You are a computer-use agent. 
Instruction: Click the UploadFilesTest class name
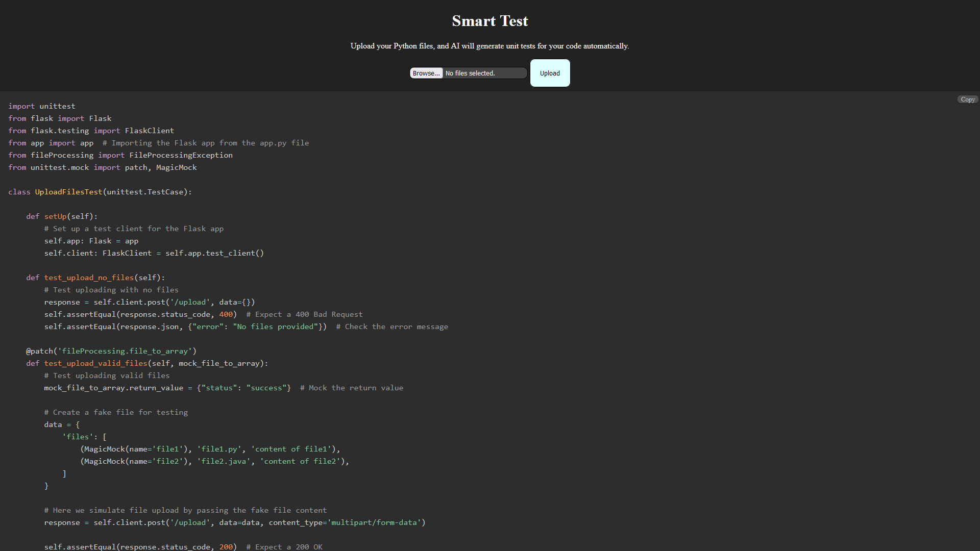68,192
